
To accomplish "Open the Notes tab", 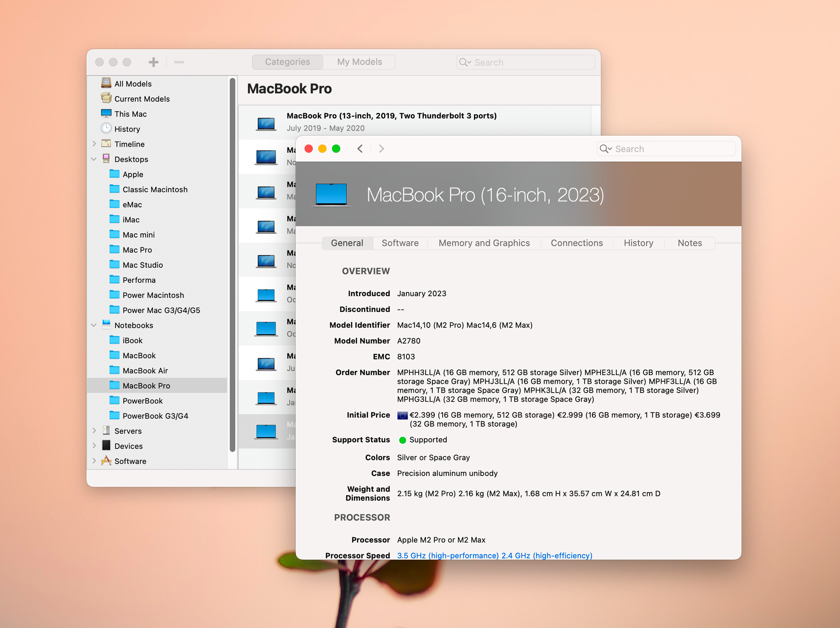I will pyautogui.click(x=689, y=243).
